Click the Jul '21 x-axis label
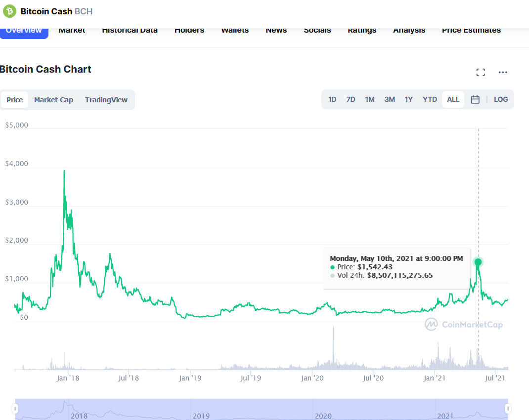529x420 pixels. tap(495, 378)
